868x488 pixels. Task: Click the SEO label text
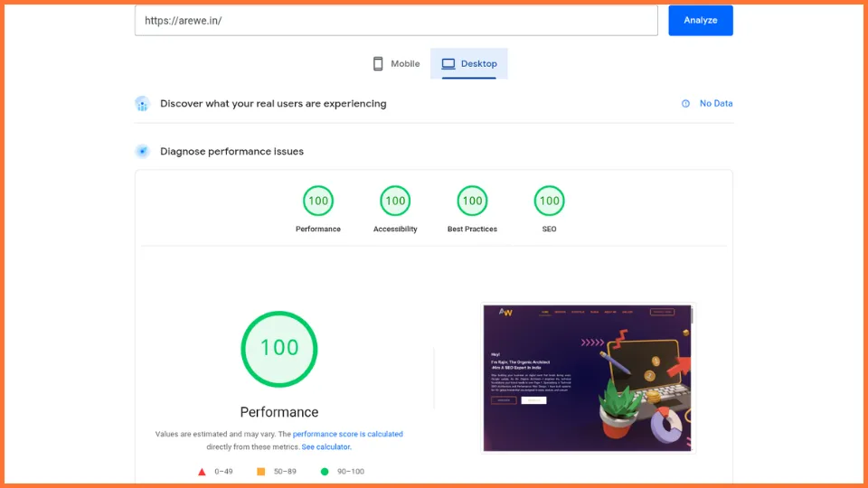pyautogui.click(x=549, y=229)
